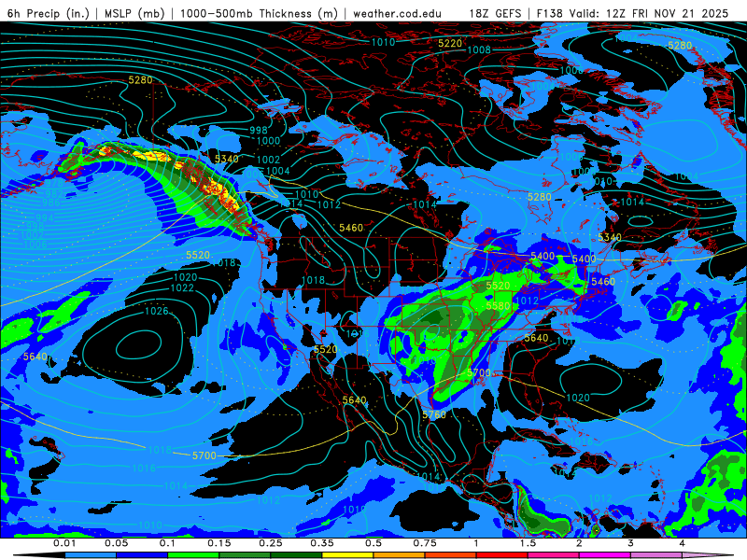747x560 pixels.
Task: Click the 5520 label over Southern California
Action: click(325, 349)
